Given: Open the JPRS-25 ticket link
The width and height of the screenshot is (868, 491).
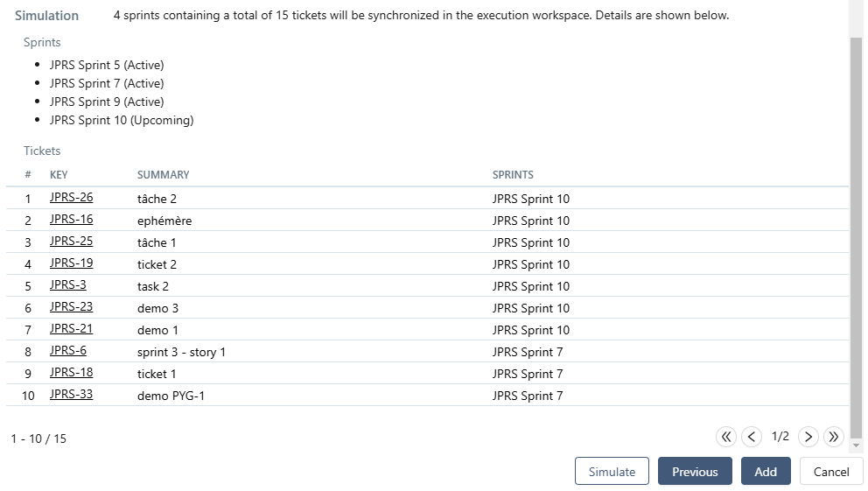Looking at the screenshot, I should [x=71, y=242].
